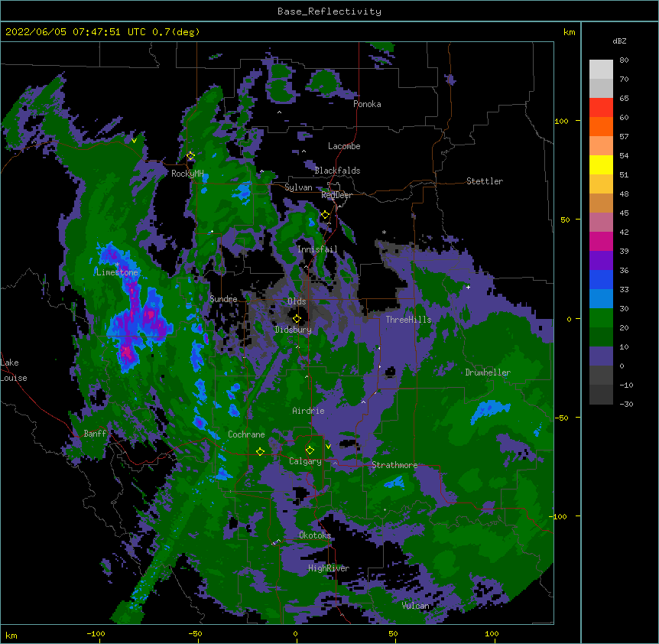Viewport: 659px width, 644px height.
Task: Click the white plus marker north of Drumheller
Action: pos(468,287)
